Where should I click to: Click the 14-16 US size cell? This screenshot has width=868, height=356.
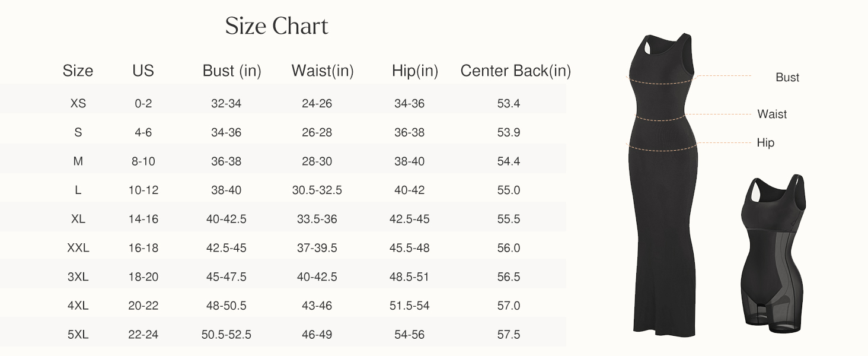click(143, 219)
